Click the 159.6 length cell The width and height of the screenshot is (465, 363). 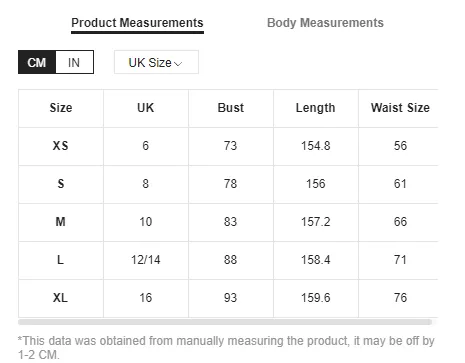point(316,298)
